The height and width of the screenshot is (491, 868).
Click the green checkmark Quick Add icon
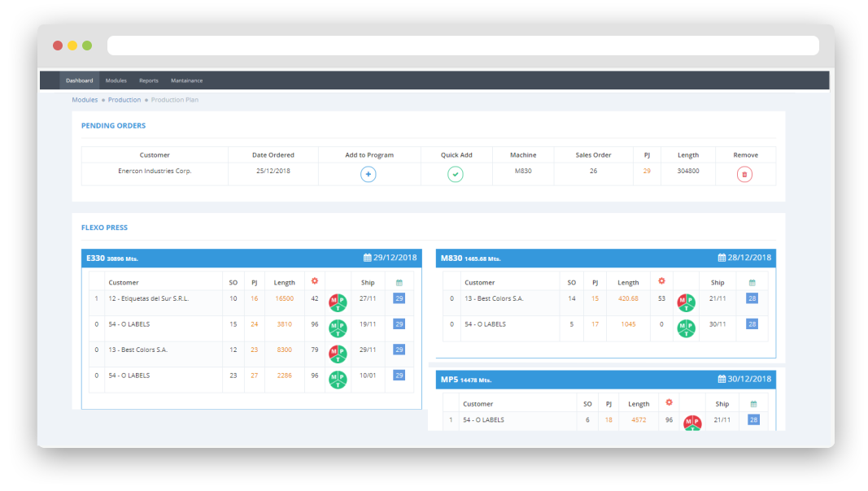pyautogui.click(x=456, y=174)
